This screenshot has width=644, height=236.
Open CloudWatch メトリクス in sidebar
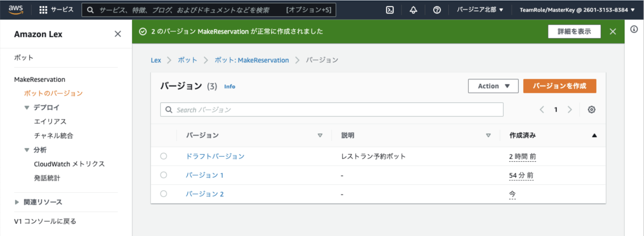click(69, 164)
